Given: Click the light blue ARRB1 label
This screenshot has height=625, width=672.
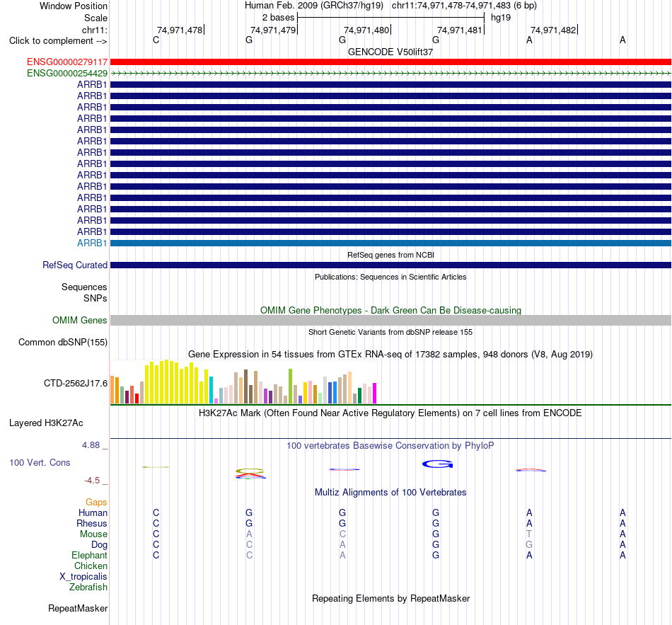Looking at the screenshot, I should pyautogui.click(x=92, y=243).
